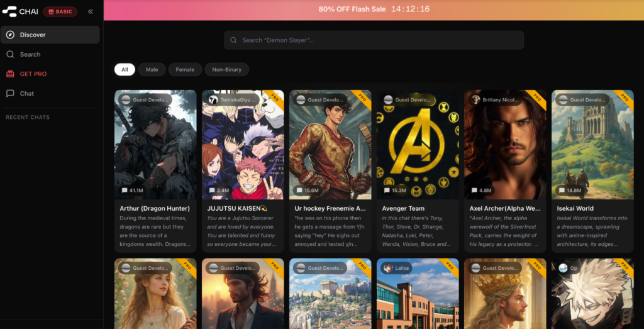Click the 4.8M chat count badge
The height and width of the screenshot is (329, 644).
click(x=481, y=191)
